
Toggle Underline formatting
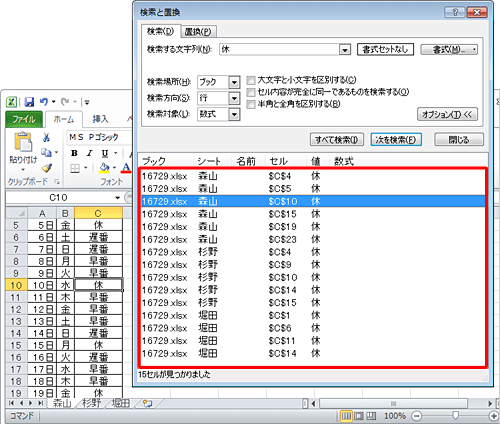click(105, 153)
